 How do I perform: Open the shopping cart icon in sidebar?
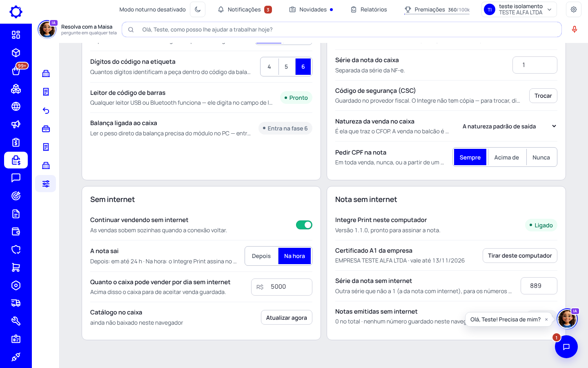tap(16, 267)
